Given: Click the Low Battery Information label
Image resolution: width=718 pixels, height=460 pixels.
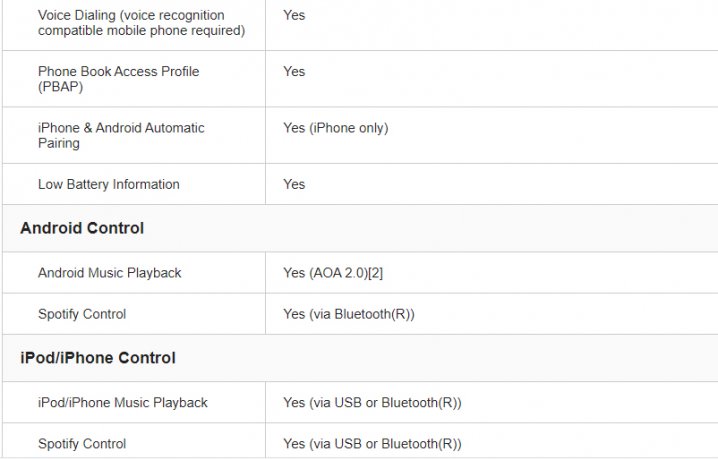Looking at the screenshot, I should [109, 184].
